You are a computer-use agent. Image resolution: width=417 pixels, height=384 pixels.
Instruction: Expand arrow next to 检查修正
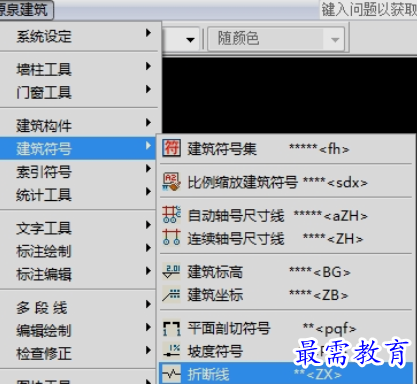[148, 350]
